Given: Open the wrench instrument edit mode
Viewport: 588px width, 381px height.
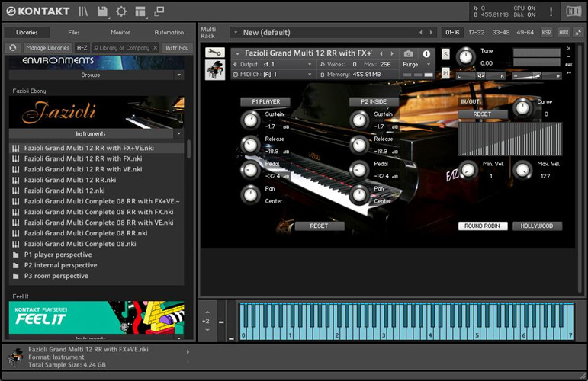Looking at the screenshot, I should click(214, 53).
